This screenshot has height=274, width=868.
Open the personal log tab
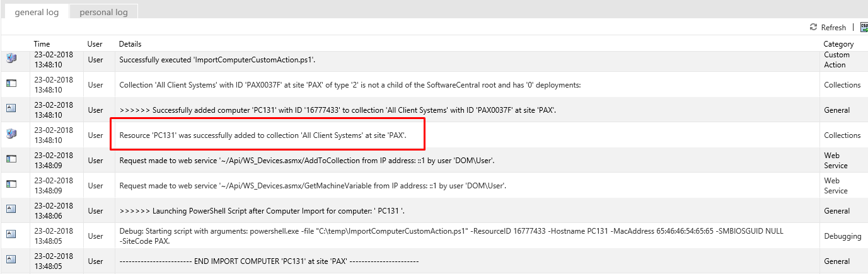[102, 13]
